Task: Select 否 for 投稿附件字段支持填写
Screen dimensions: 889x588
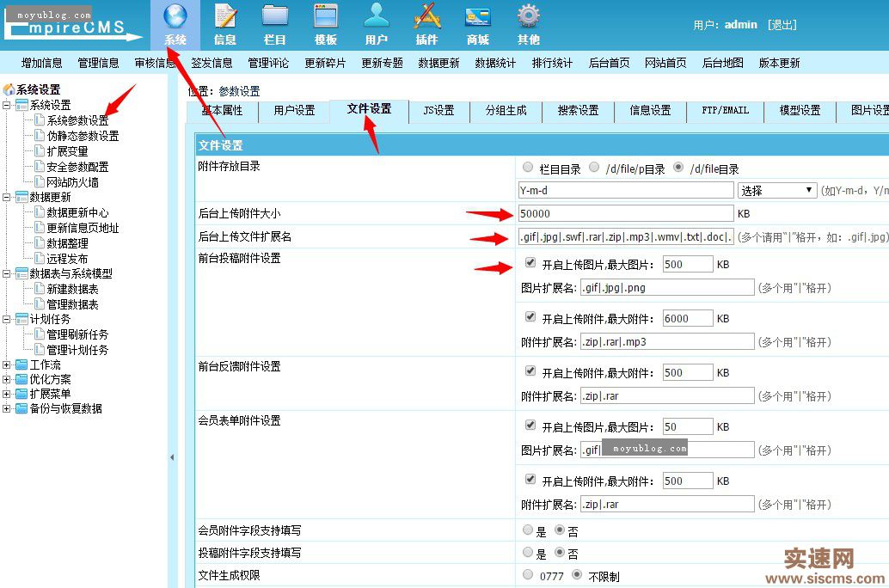Action: pos(560,552)
